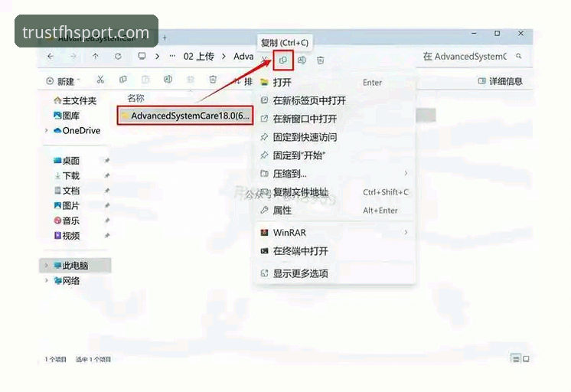Screen dimensions: 571x392
Task: Click the toolbar Rename icon
Action: (168, 80)
